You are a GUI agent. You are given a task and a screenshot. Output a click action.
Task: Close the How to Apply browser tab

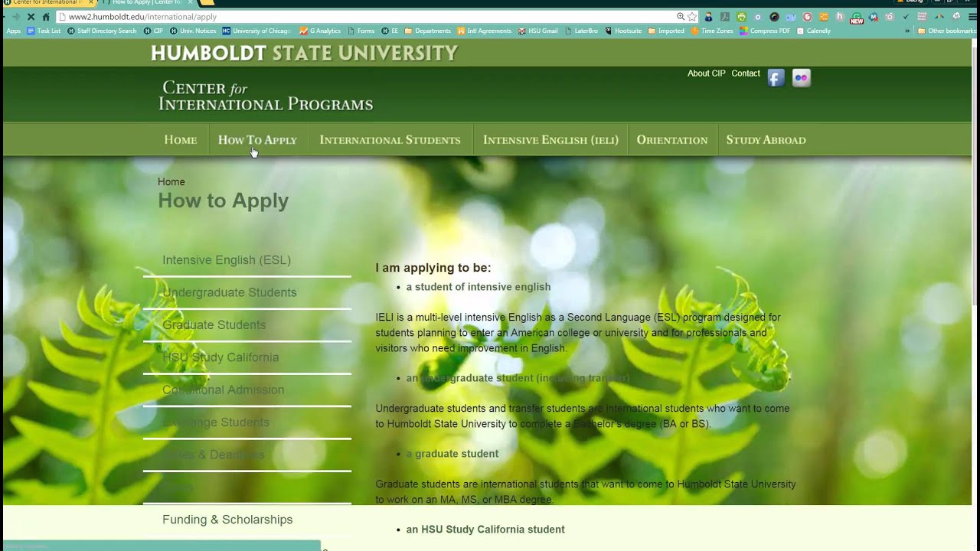click(190, 3)
